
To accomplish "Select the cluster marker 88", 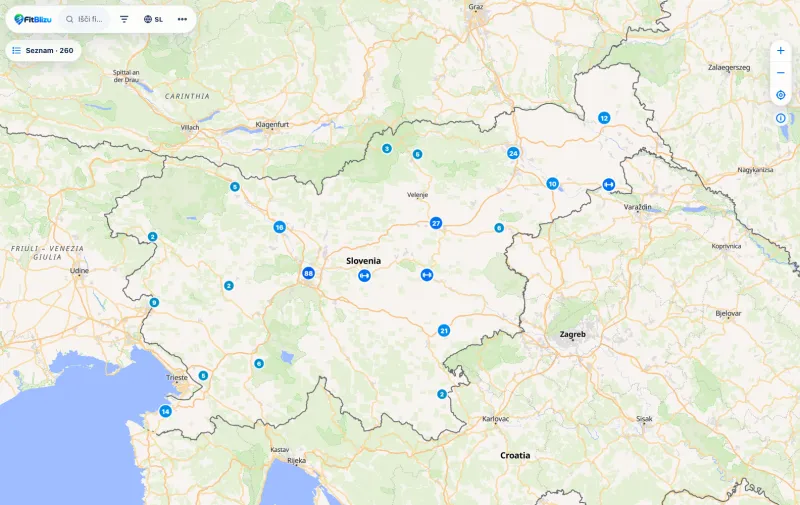I will [308, 273].
